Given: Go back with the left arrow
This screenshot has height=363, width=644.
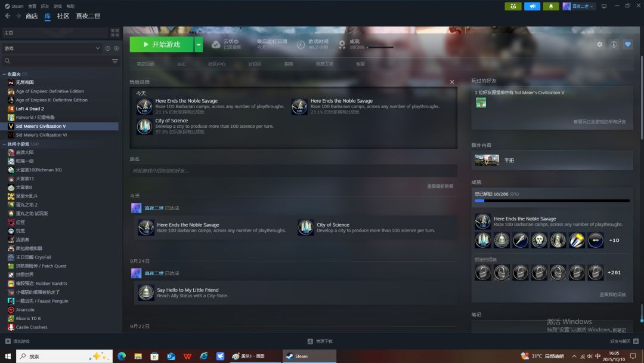Looking at the screenshot, I should pos(7,16).
